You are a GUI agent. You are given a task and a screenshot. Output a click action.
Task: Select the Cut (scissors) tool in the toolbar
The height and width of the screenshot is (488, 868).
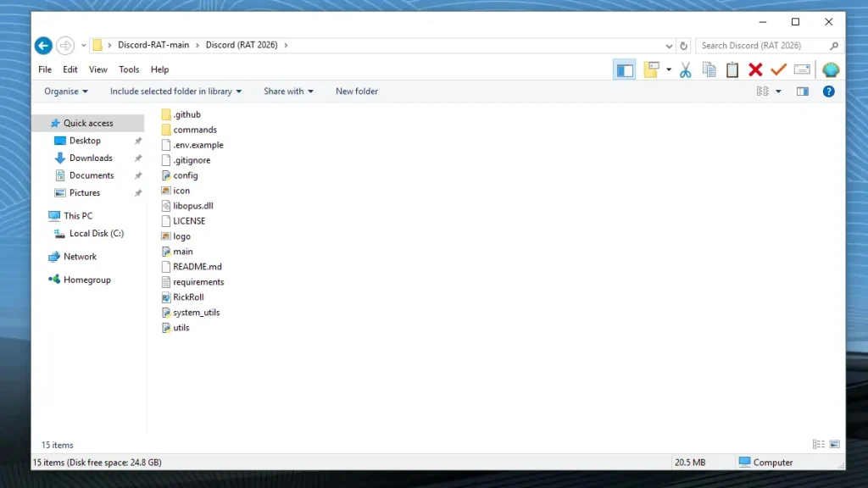pyautogui.click(x=685, y=69)
